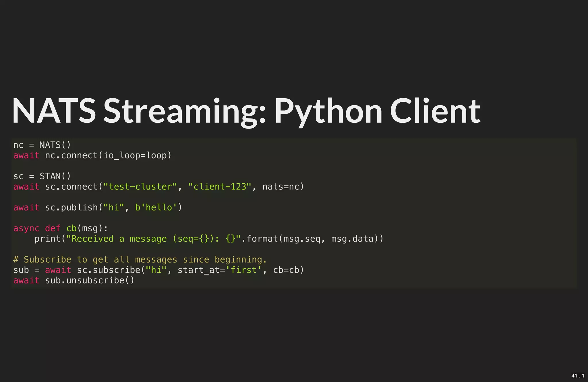Image resolution: width=588 pixels, height=382 pixels.
Task: Click the line 'await sc.publish("hi", b'hello')'
Action: point(98,208)
